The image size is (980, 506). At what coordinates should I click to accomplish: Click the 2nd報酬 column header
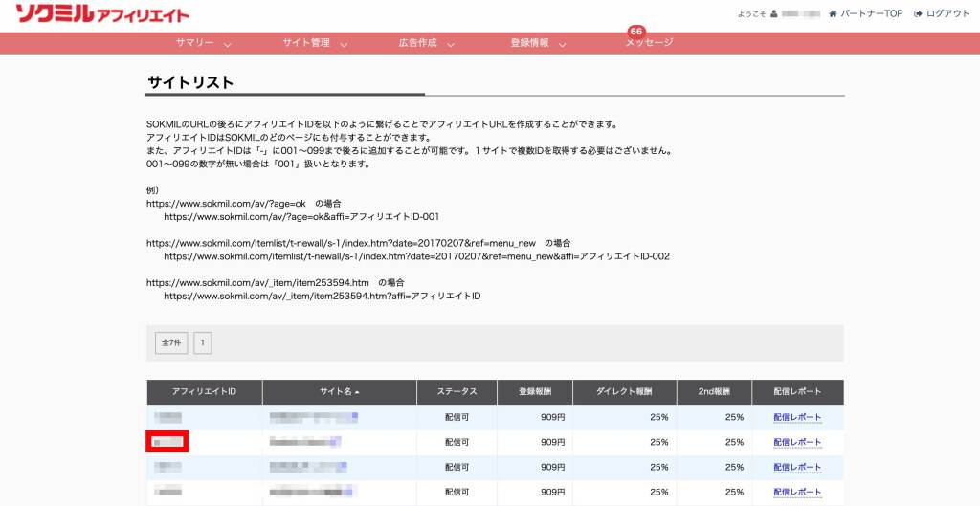[714, 391]
